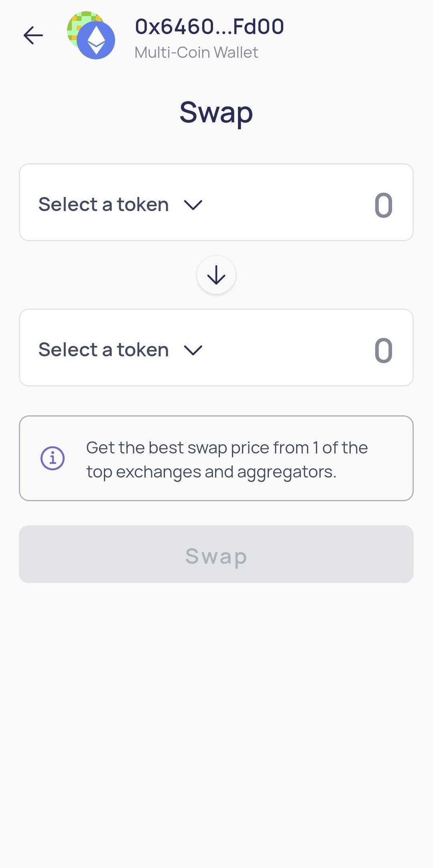Click the purple info icon
433x868 pixels.
tap(53, 458)
